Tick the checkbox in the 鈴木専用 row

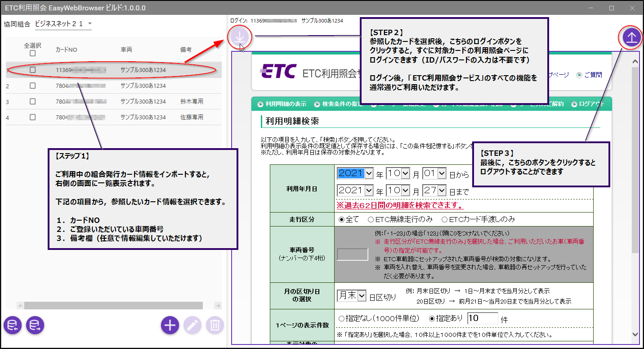[x=32, y=101]
